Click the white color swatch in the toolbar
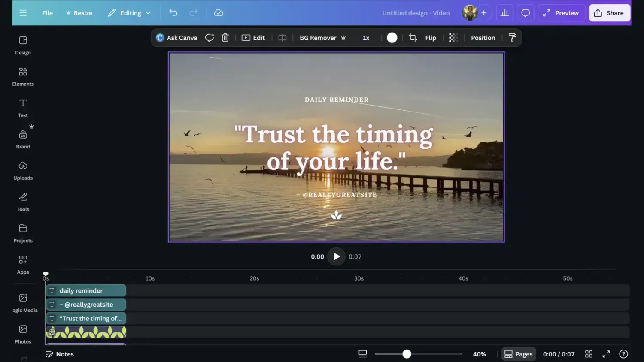 coord(392,38)
